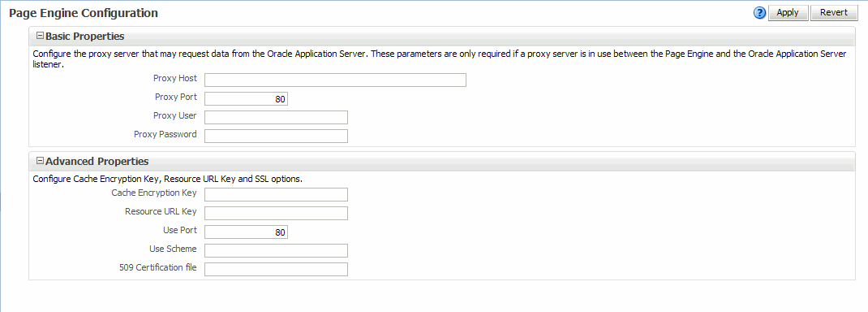Click the 509 Certification file field

pos(277,269)
